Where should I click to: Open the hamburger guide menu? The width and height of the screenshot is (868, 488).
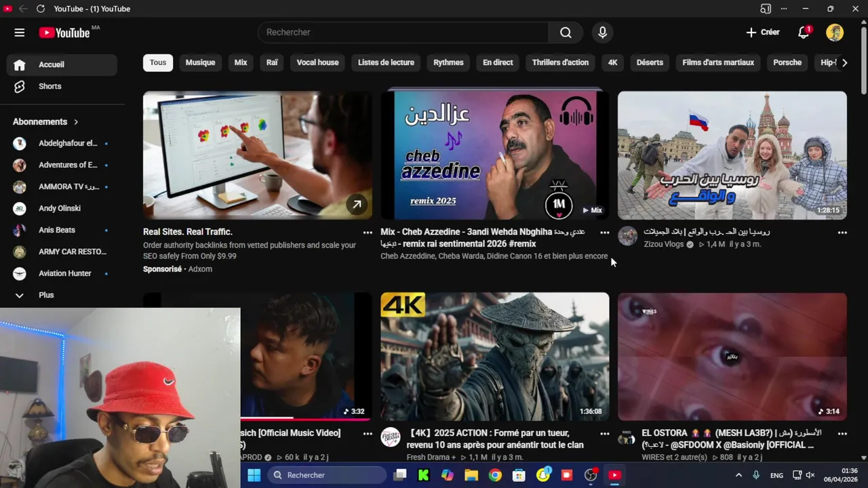pos(19,33)
